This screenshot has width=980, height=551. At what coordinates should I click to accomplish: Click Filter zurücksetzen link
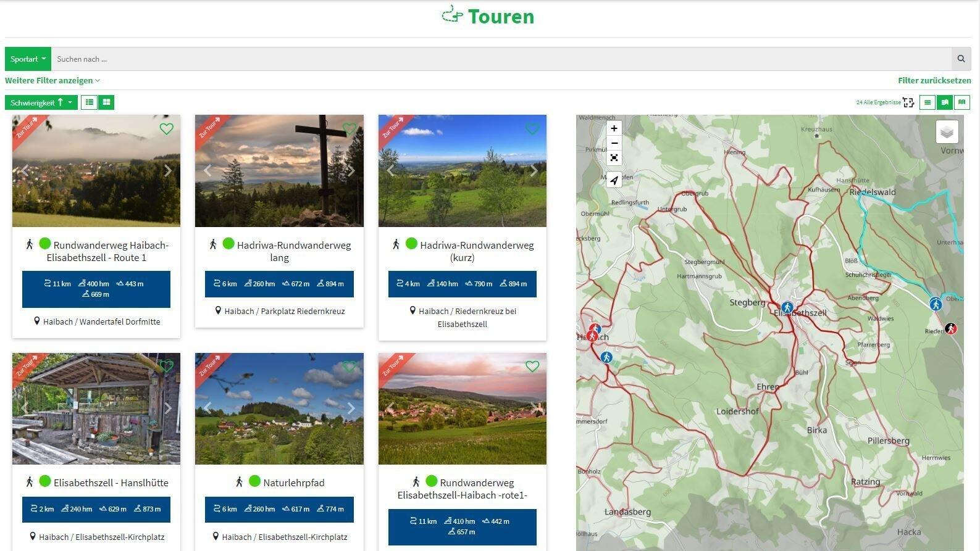coord(934,80)
